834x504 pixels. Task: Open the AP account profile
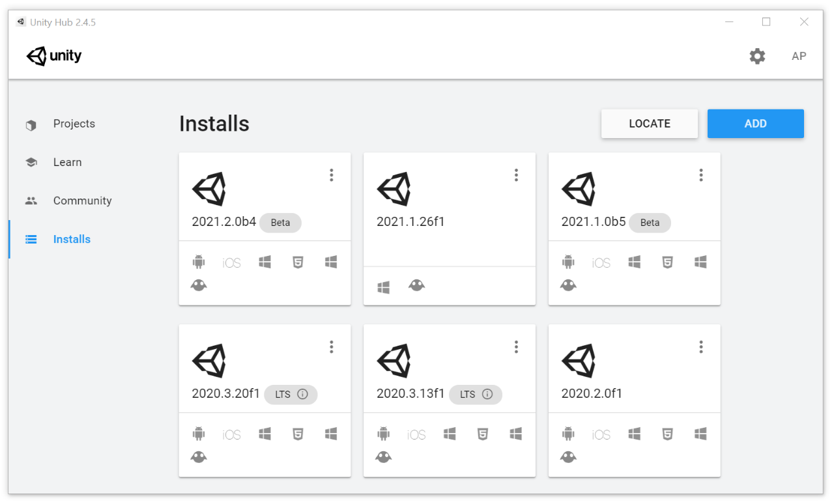798,56
